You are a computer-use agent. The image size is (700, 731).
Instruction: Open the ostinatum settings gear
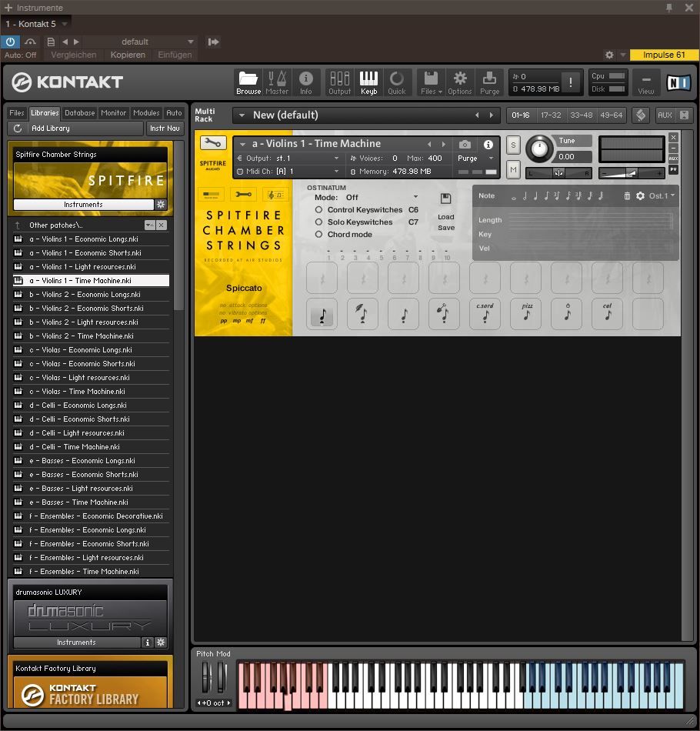[x=640, y=195]
